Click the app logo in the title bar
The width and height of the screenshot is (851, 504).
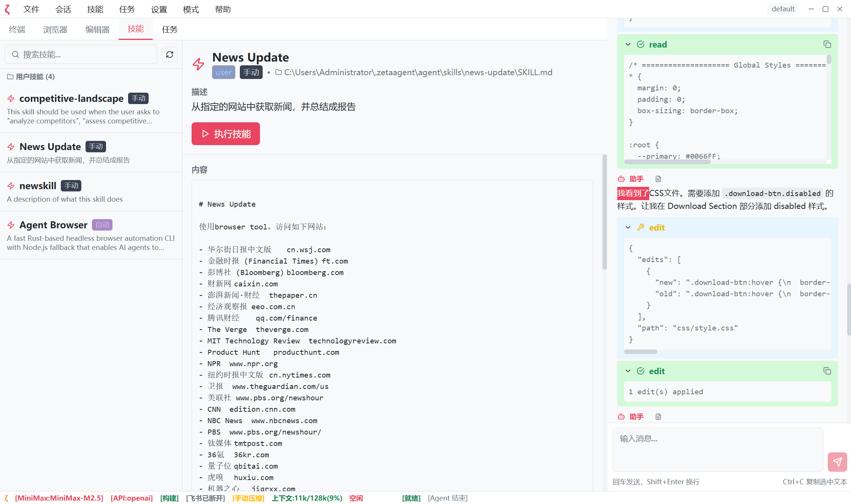[x=7, y=9]
